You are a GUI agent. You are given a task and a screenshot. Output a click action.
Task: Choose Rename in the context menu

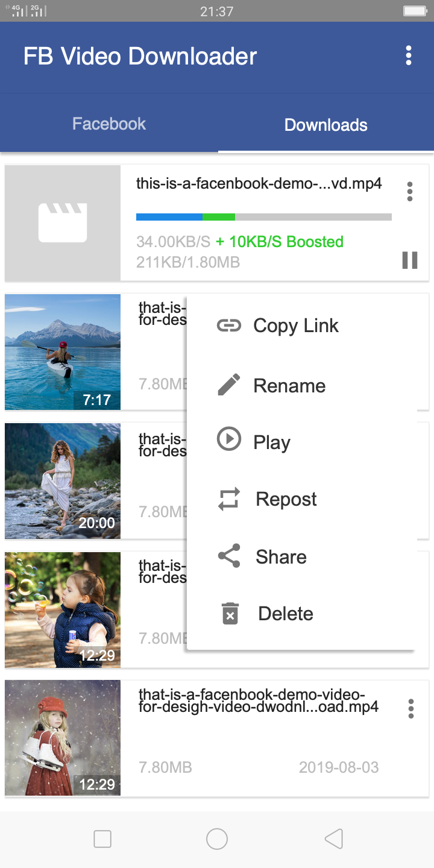[x=289, y=386]
